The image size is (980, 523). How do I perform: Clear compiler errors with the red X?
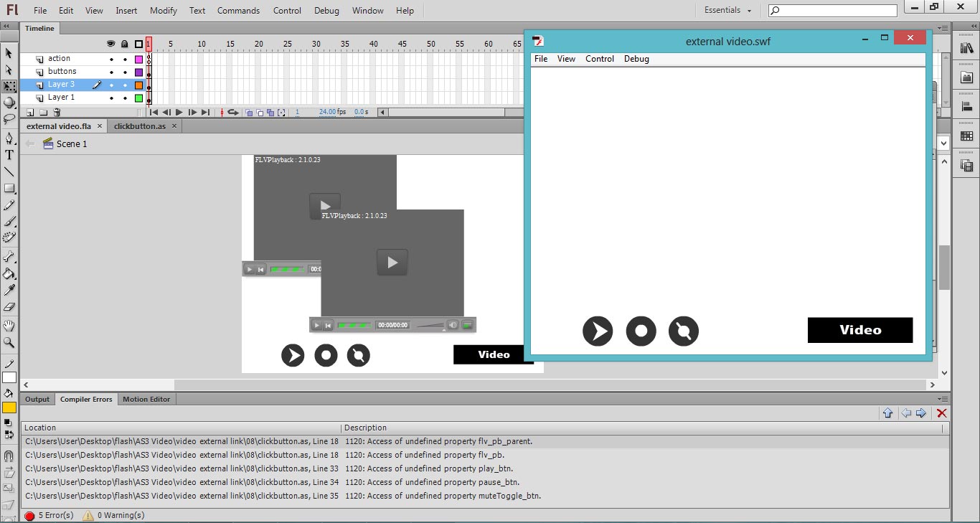[x=942, y=413]
